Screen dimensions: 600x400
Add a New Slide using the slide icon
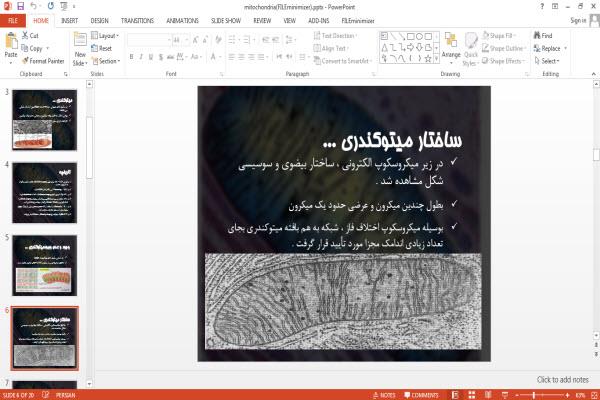pos(80,41)
